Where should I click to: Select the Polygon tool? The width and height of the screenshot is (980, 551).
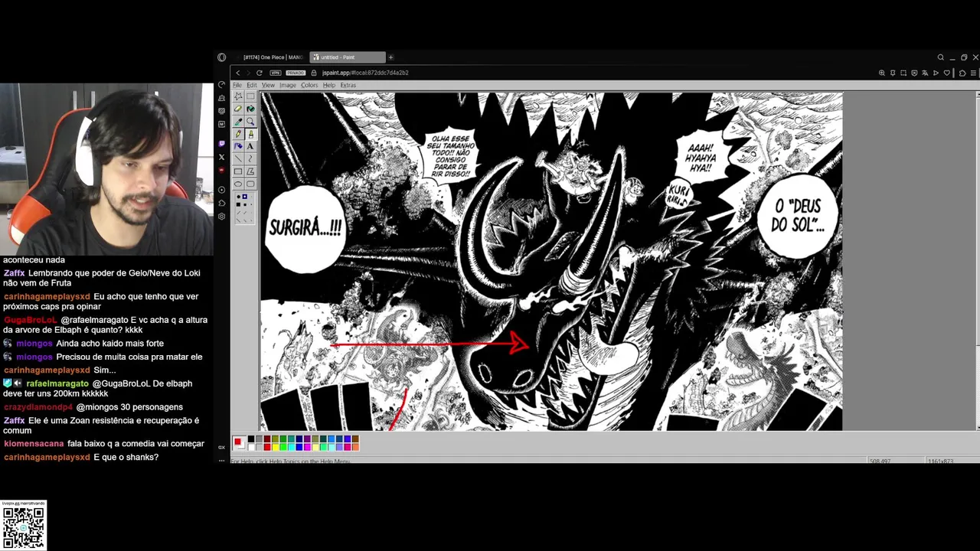(250, 171)
